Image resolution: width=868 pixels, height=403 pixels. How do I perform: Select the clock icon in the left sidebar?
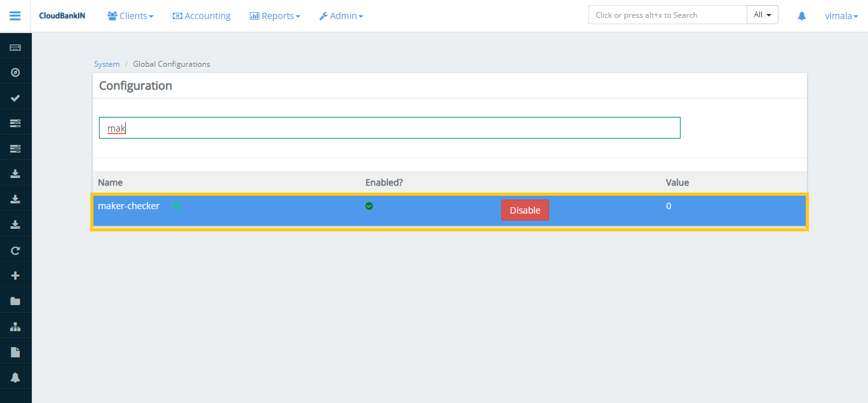15,72
